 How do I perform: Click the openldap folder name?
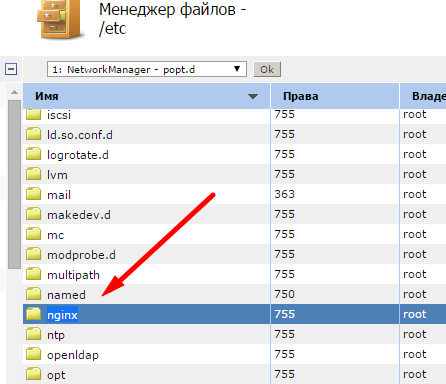(73, 355)
